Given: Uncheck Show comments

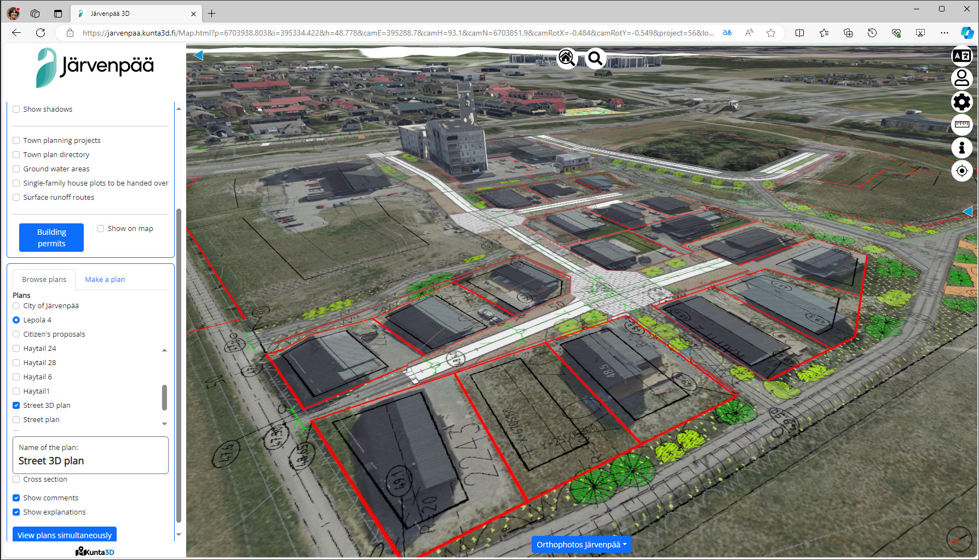Looking at the screenshot, I should click(16, 498).
